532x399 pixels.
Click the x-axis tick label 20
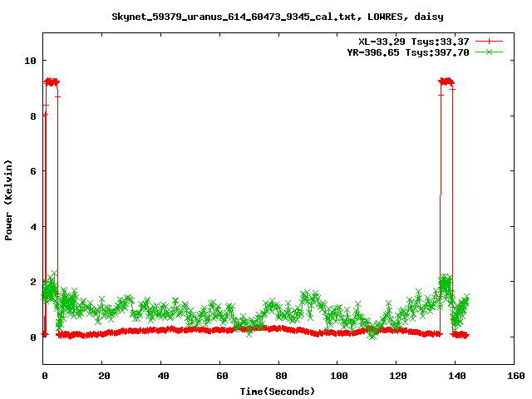pos(104,376)
